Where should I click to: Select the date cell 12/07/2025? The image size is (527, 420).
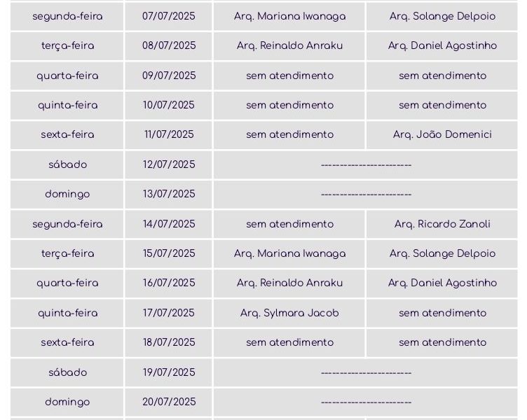pyautogui.click(x=168, y=164)
